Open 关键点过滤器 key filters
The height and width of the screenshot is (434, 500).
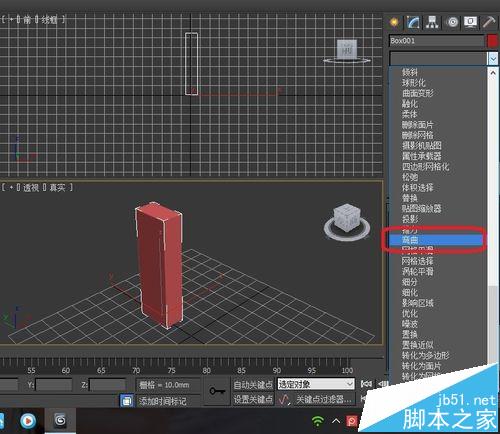click(x=324, y=399)
